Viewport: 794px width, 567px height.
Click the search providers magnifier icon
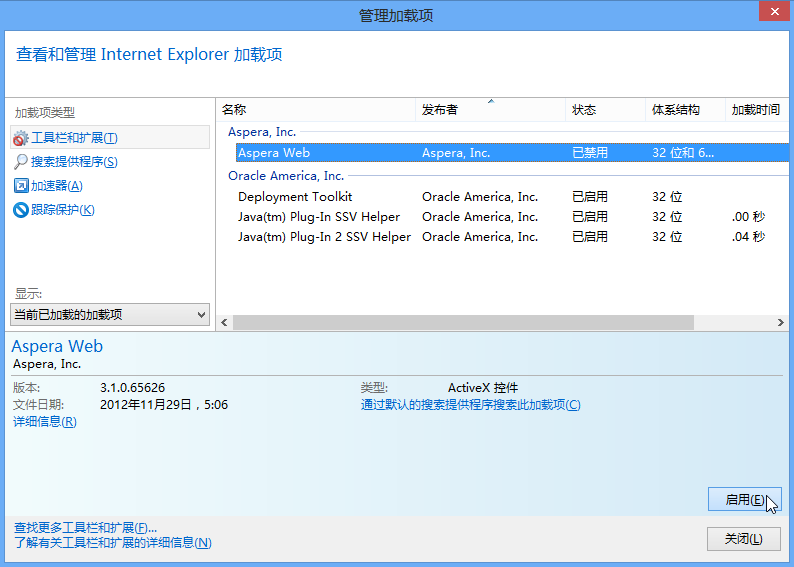[21, 162]
